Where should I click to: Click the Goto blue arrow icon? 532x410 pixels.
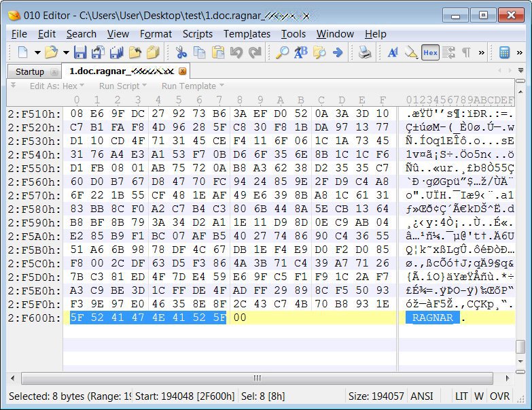[337, 52]
